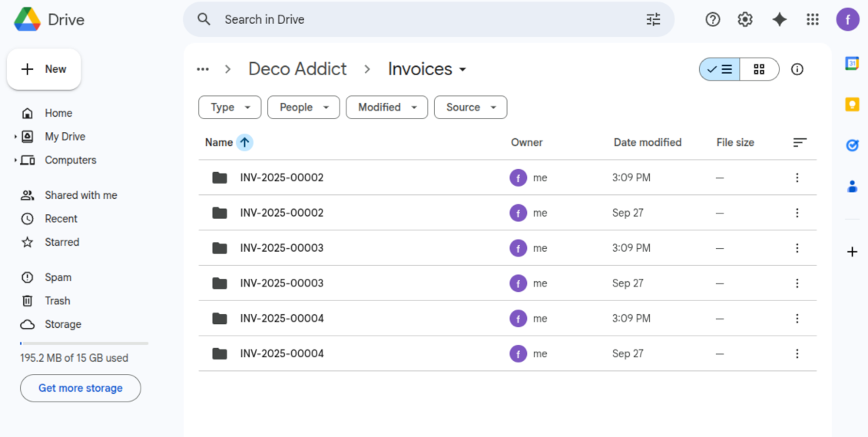The image size is (868, 437).
Task: Expand the Type filter dropdown
Action: coord(230,108)
